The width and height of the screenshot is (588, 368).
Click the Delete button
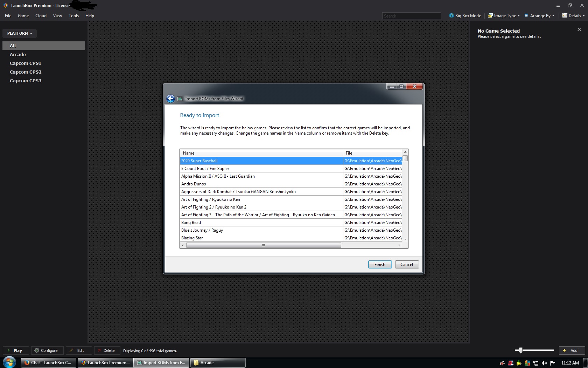[x=107, y=350]
